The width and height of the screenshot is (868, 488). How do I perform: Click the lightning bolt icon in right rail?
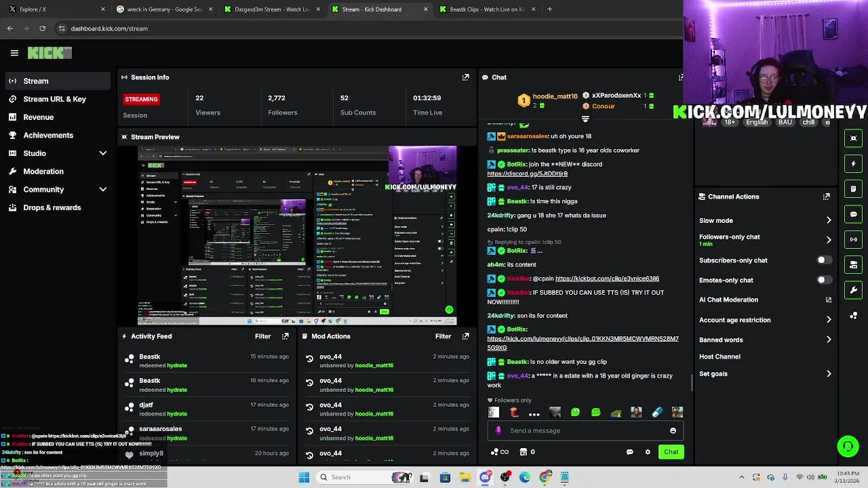[x=854, y=163]
